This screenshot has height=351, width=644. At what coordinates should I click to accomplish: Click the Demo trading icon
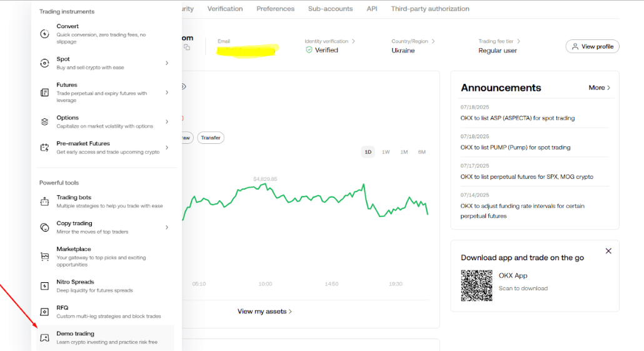point(44,338)
